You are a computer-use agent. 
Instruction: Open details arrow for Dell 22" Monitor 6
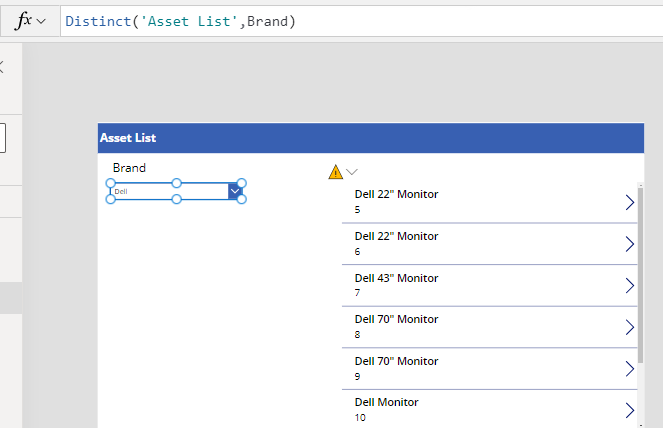pyautogui.click(x=630, y=244)
